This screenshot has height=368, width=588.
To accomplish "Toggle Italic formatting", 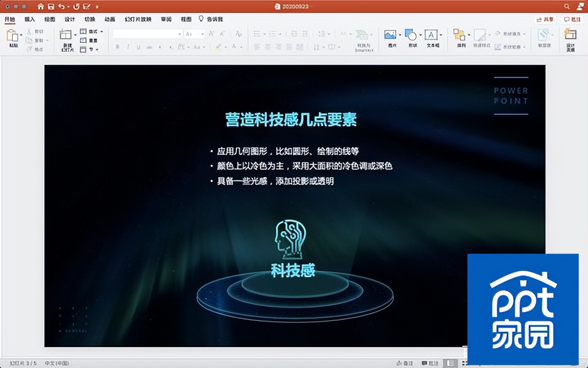I will click(x=128, y=47).
